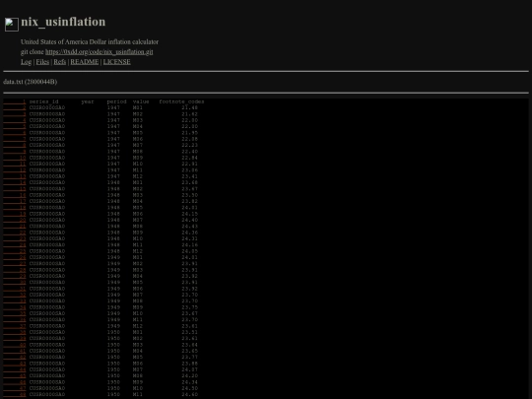Jump to line number 40 anchor
This screenshot has width=532, height=399.
(x=15, y=345)
